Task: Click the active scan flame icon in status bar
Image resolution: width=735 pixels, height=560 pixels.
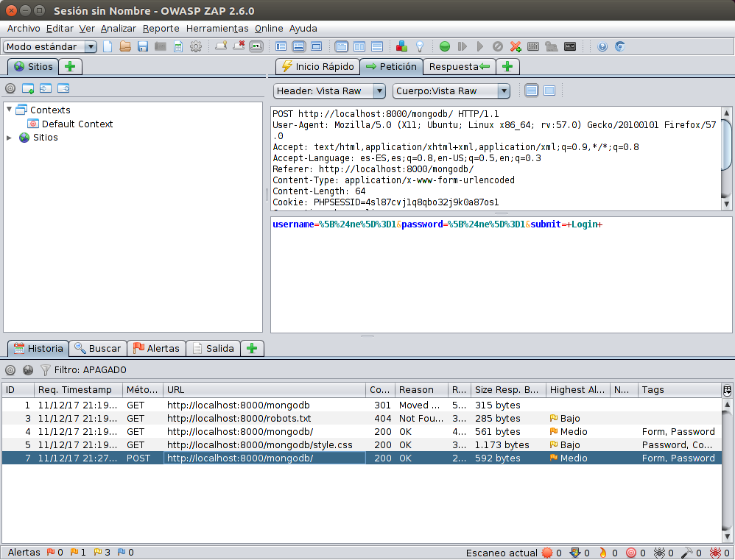Action: tap(603, 553)
